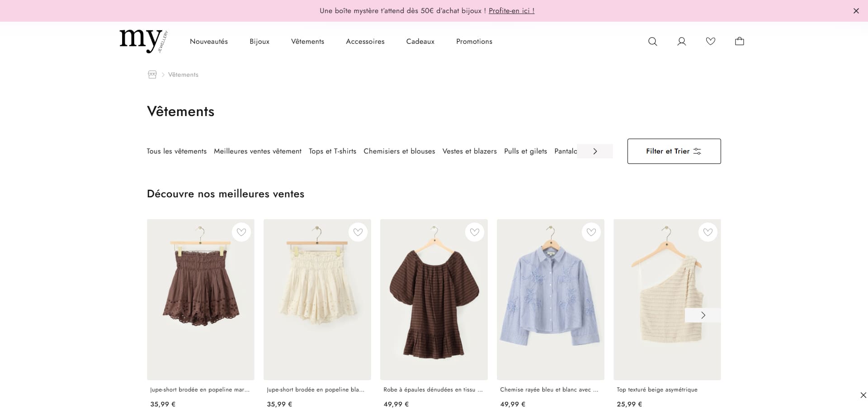Viewport: 868px width, 415px height.
Task: Favorite the Top texturé beige asymétrique
Action: coord(708,232)
